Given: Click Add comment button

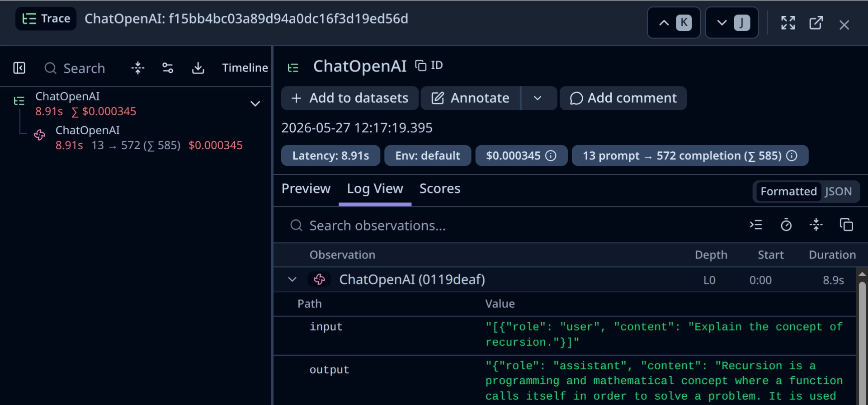Looking at the screenshot, I should point(623,98).
